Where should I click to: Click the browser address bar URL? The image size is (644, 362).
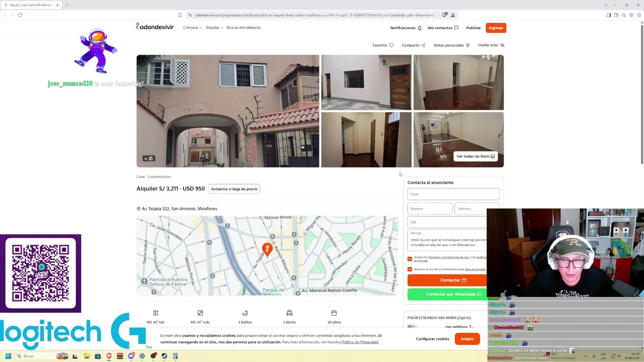[x=314, y=15]
